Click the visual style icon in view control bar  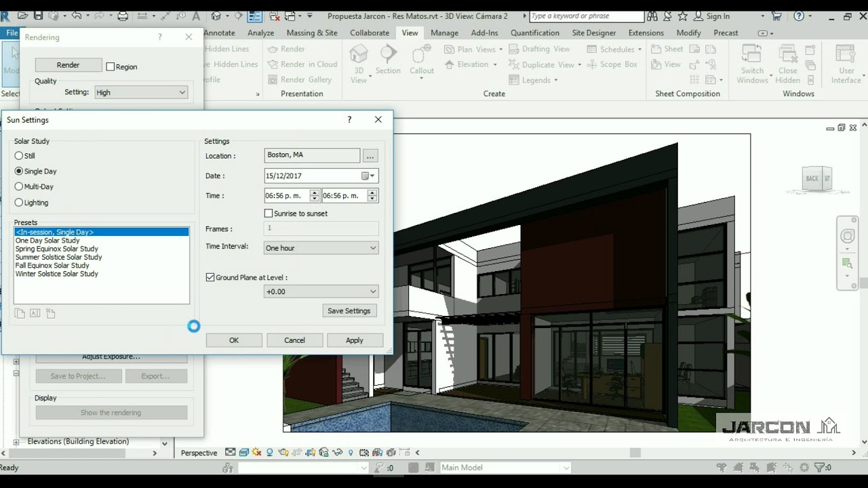(x=243, y=453)
